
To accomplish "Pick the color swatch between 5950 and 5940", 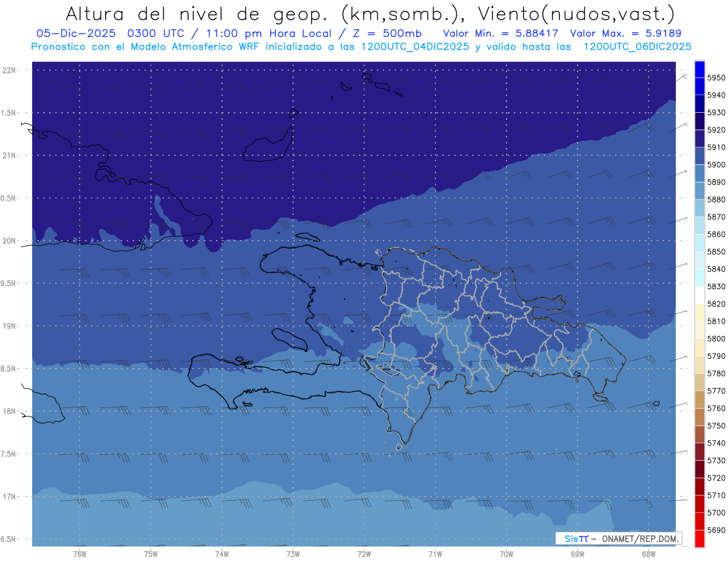I will point(699,86).
